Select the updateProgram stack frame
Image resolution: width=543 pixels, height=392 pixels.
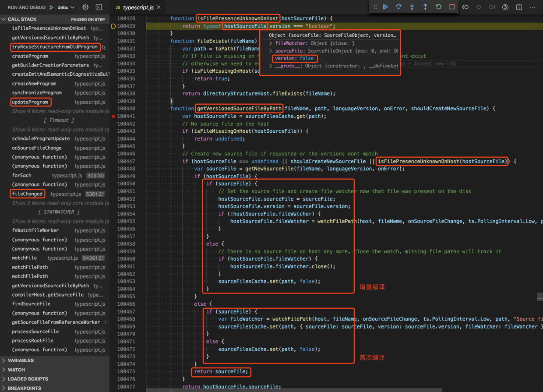pyautogui.click(x=30, y=102)
